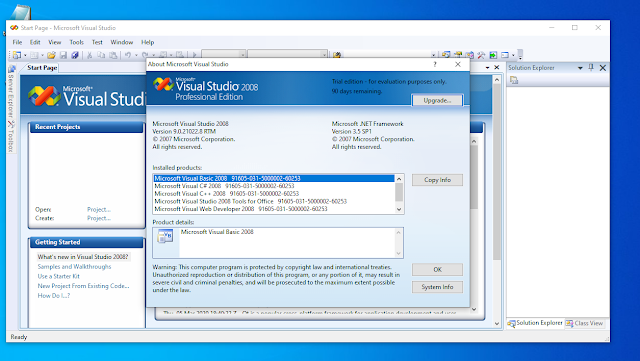Open the Solution Configurations combo box
The width and height of the screenshot is (640, 361).
(224, 55)
